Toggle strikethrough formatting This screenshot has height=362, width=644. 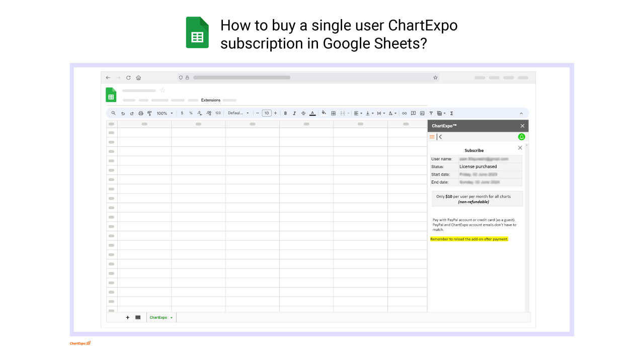click(x=303, y=113)
